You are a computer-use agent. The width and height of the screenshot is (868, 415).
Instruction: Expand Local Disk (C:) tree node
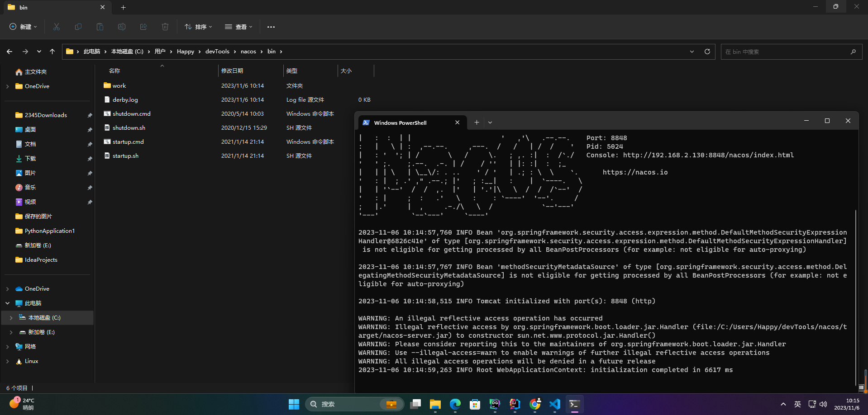point(11,318)
